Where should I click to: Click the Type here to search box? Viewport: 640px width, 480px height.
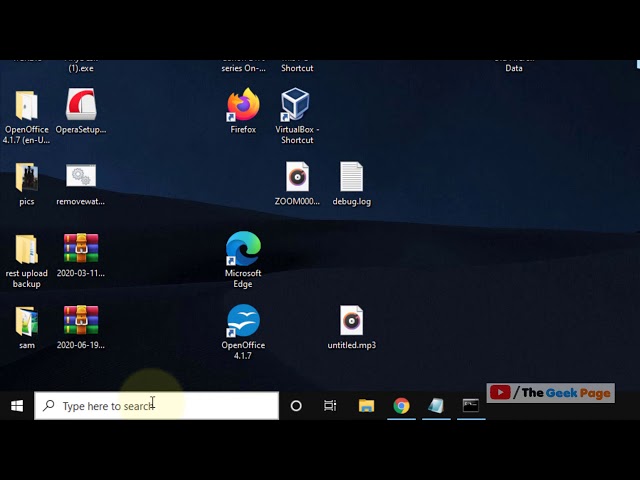tap(157, 406)
